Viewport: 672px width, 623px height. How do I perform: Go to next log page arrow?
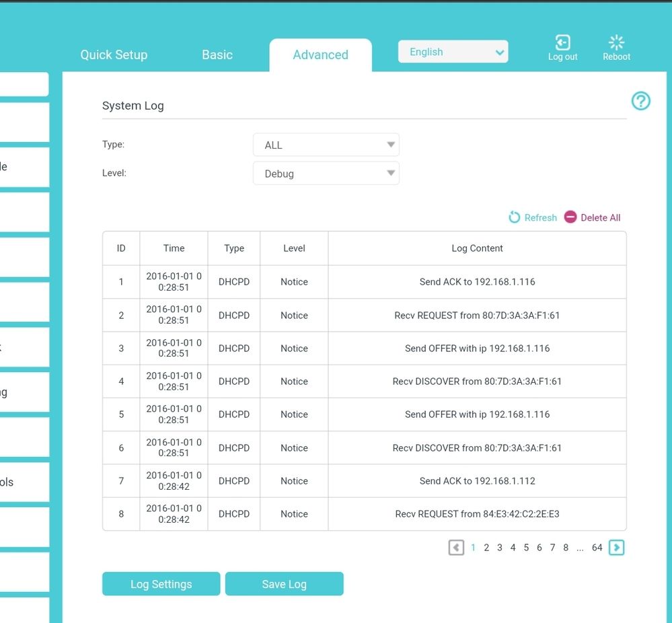click(x=616, y=548)
